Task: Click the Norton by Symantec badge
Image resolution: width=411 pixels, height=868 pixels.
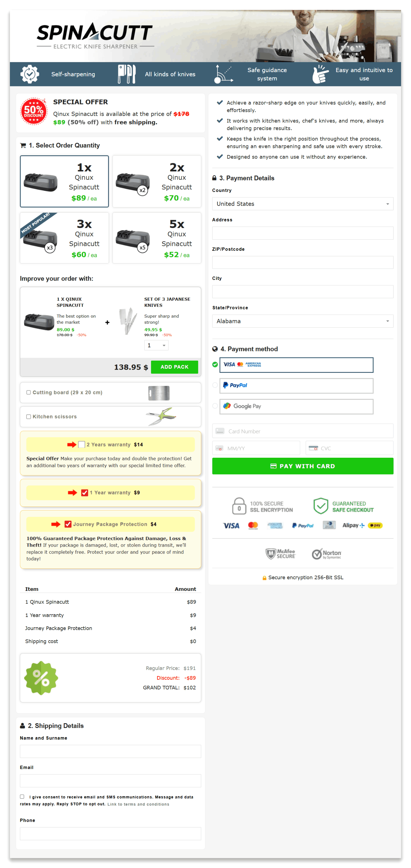Action: 326,554
